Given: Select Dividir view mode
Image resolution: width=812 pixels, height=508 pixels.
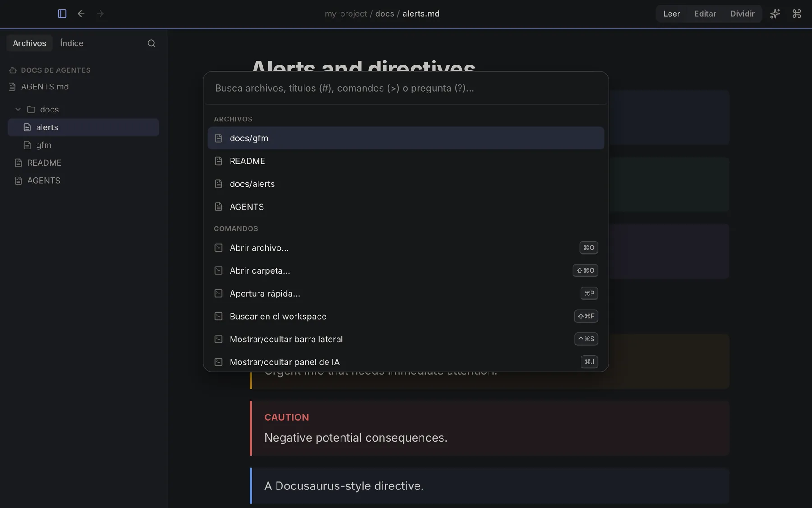Looking at the screenshot, I should tap(742, 14).
